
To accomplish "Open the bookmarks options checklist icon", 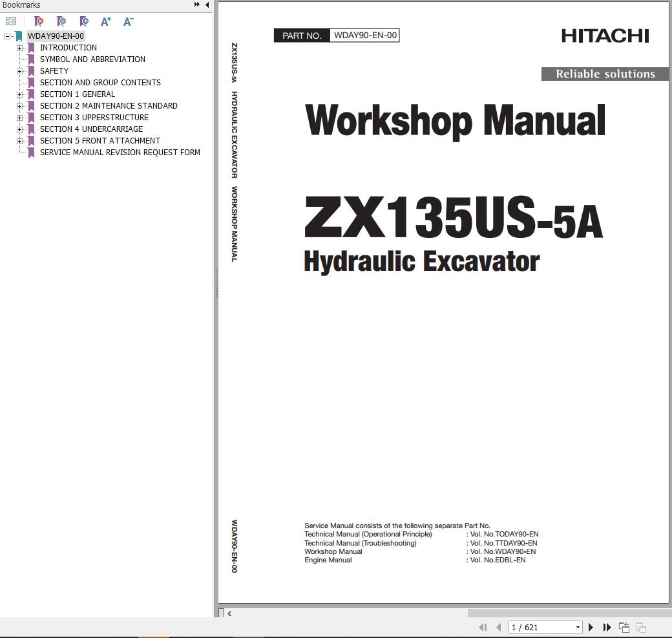I will [11, 21].
